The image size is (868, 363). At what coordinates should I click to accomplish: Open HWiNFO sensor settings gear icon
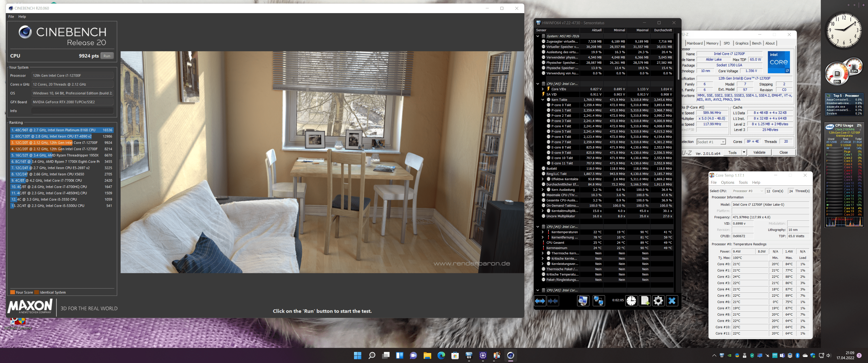tap(658, 301)
